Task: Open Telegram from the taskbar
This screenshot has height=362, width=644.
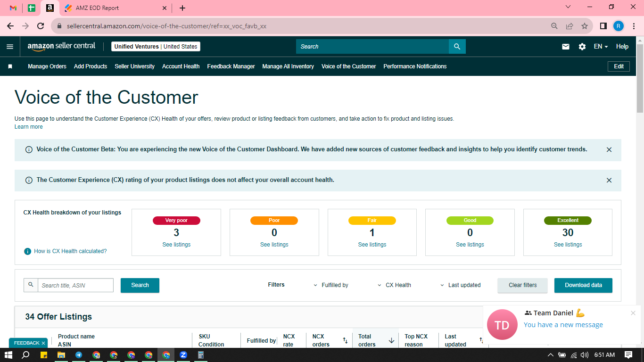Action: click(79, 355)
